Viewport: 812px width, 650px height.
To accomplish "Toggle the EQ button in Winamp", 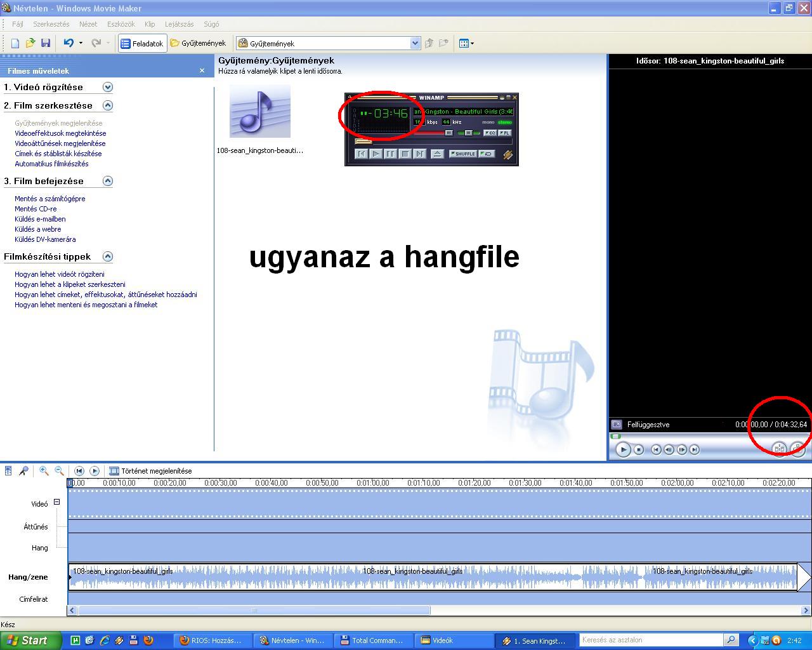I will (490, 133).
